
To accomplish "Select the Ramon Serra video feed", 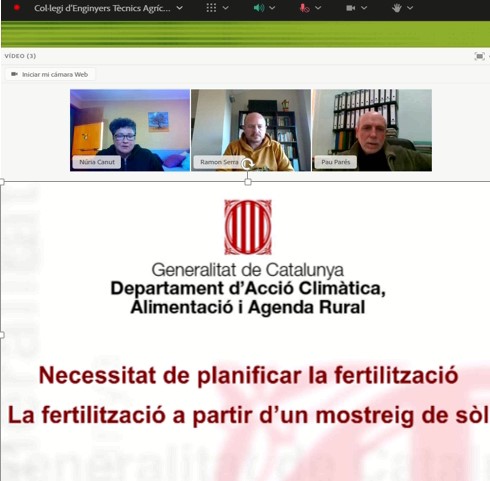I will click(251, 130).
